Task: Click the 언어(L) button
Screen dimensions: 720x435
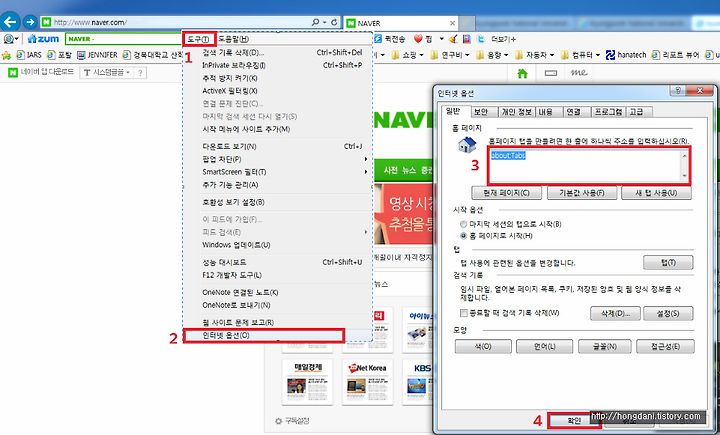Action: coord(544,346)
